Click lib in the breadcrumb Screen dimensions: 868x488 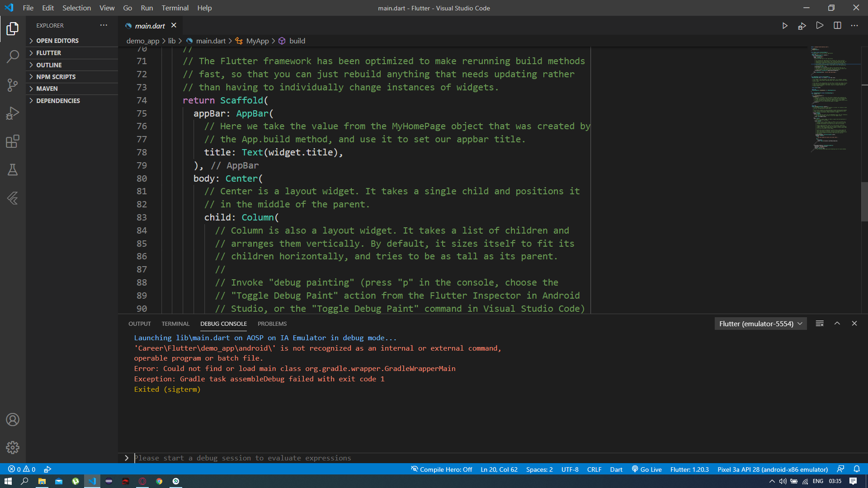[x=172, y=41]
